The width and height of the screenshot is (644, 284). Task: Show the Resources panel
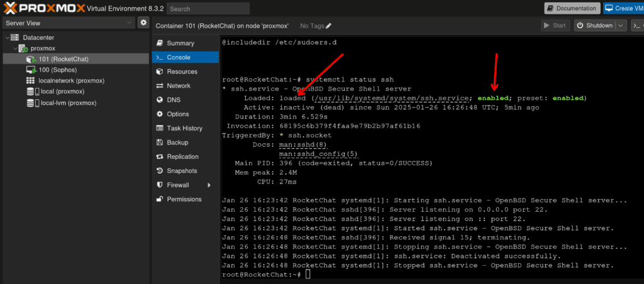click(x=182, y=72)
